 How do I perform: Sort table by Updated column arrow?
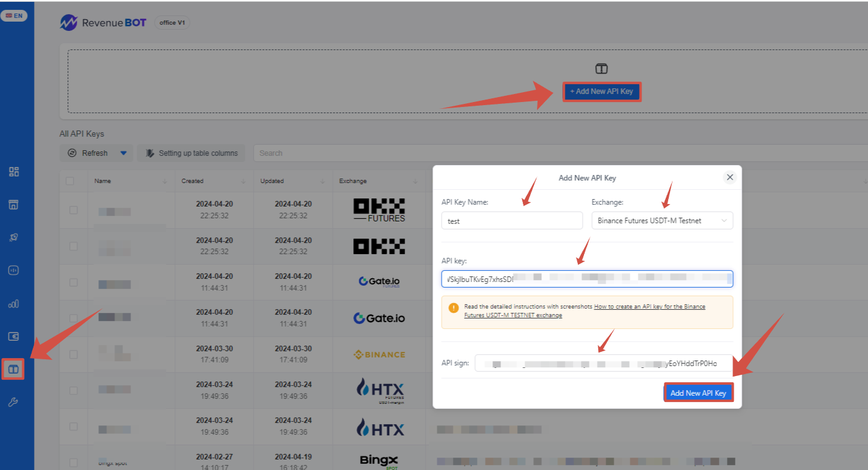pos(322,181)
